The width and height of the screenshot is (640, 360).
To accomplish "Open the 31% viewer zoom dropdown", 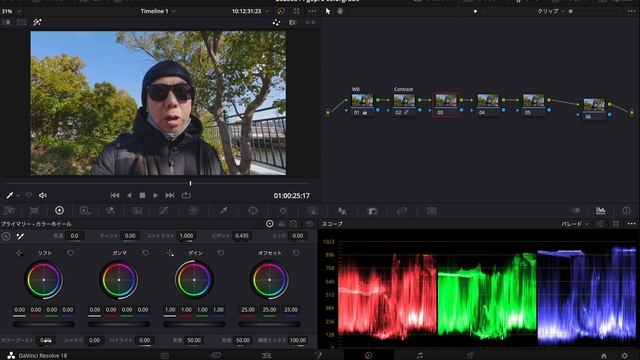I will pos(11,11).
